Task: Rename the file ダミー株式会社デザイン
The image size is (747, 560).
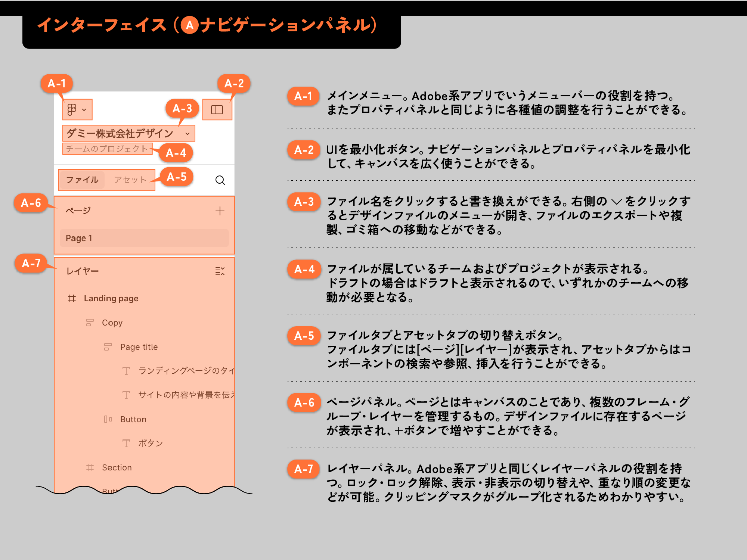Action: 120,133
